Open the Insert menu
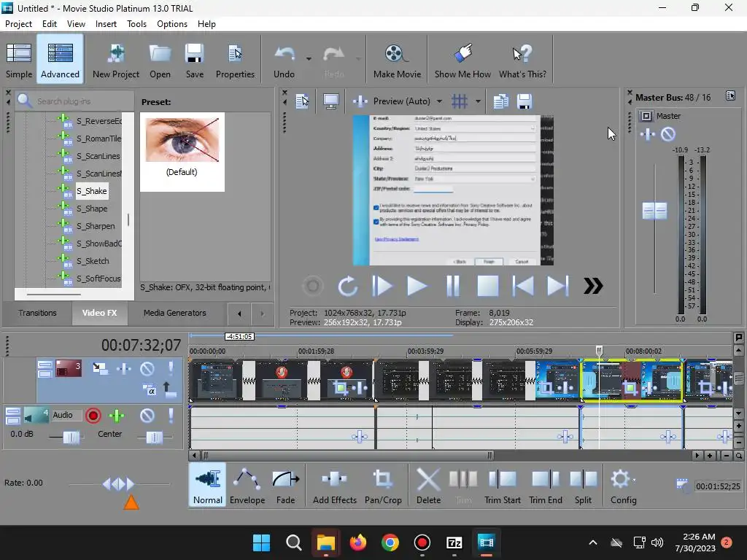 click(x=106, y=24)
